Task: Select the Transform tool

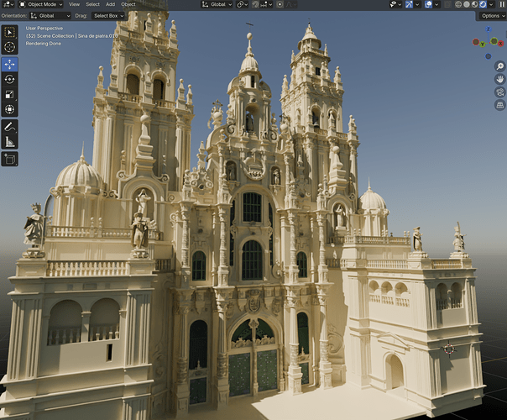Action: click(10, 109)
